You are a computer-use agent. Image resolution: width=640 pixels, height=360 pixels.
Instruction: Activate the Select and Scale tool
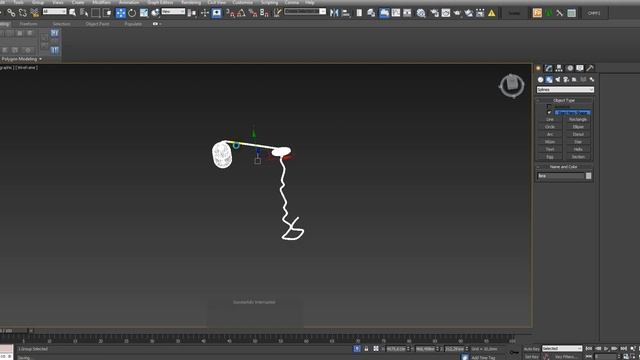pos(144,13)
